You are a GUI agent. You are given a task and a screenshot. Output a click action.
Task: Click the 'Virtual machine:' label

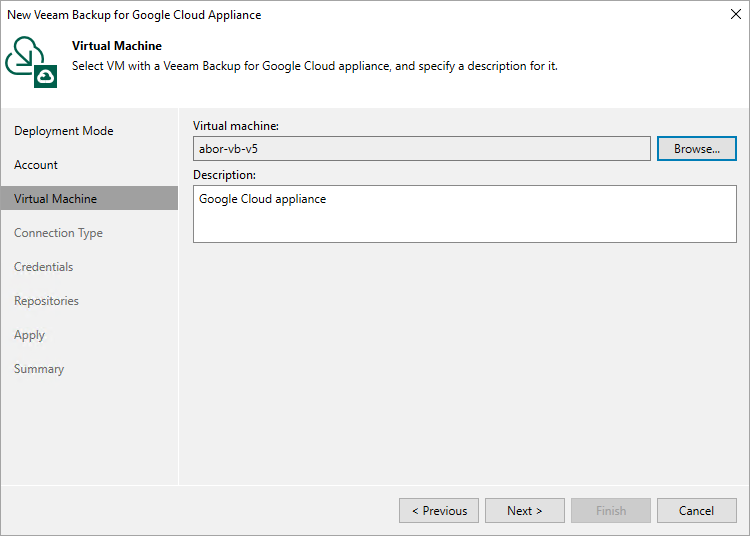point(236,126)
